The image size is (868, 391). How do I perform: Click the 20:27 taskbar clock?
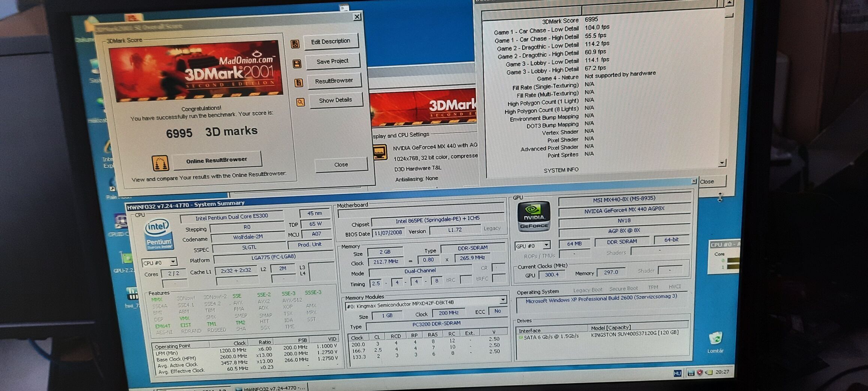click(722, 372)
